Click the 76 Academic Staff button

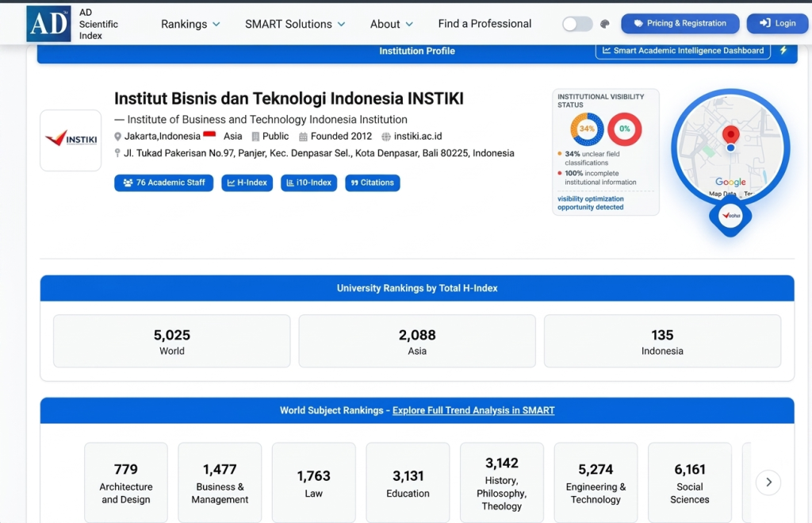pos(163,183)
